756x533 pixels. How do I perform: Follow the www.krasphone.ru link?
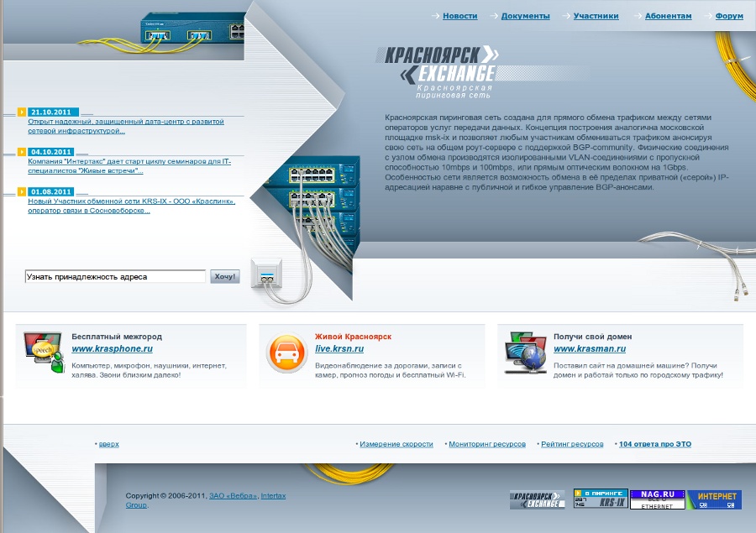pyautogui.click(x=112, y=348)
